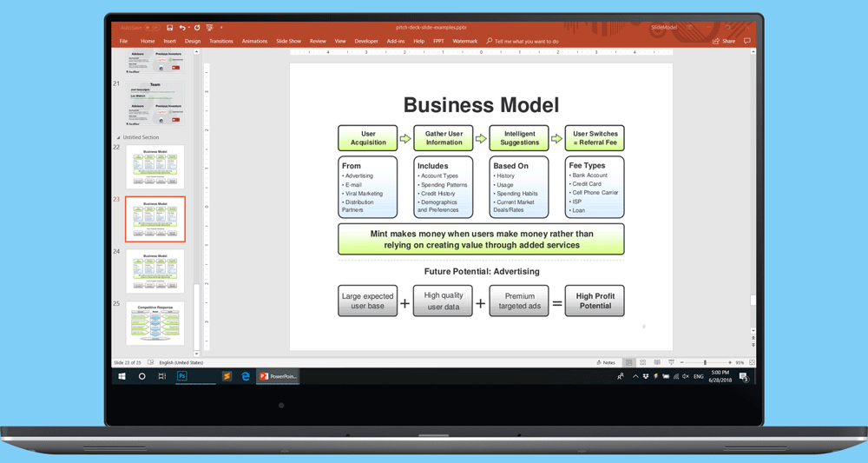Switch to Normal view icon
Screen dimensions: 868x463
[628, 363]
